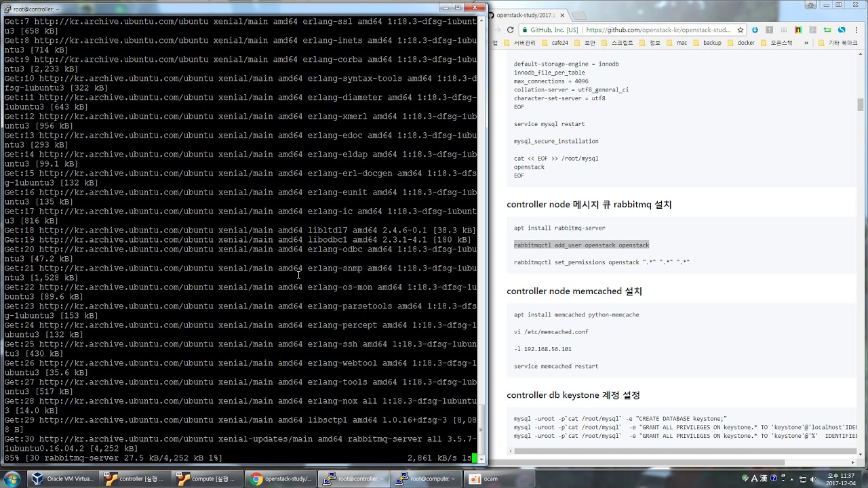This screenshot has width=868, height=488.
Task: Click the blue S extension icon
Action: (x=842, y=30)
